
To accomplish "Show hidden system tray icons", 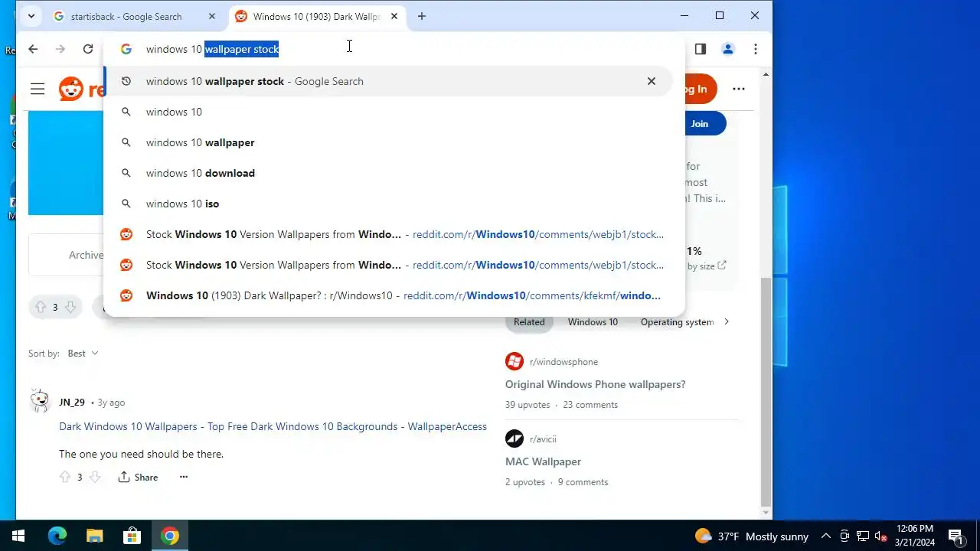I will [x=825, y=536].
